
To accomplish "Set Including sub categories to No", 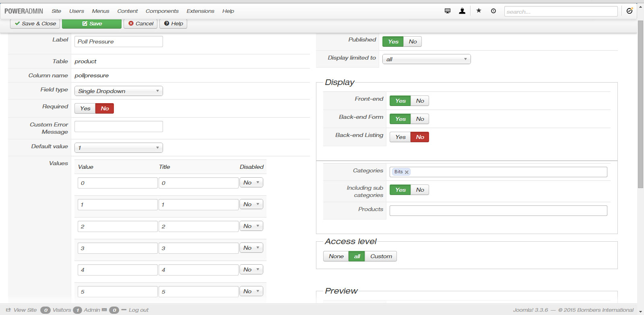I will 420,190.
